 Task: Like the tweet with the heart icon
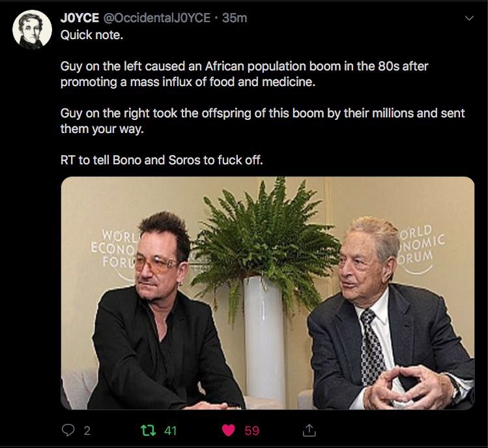pos(228,430)
